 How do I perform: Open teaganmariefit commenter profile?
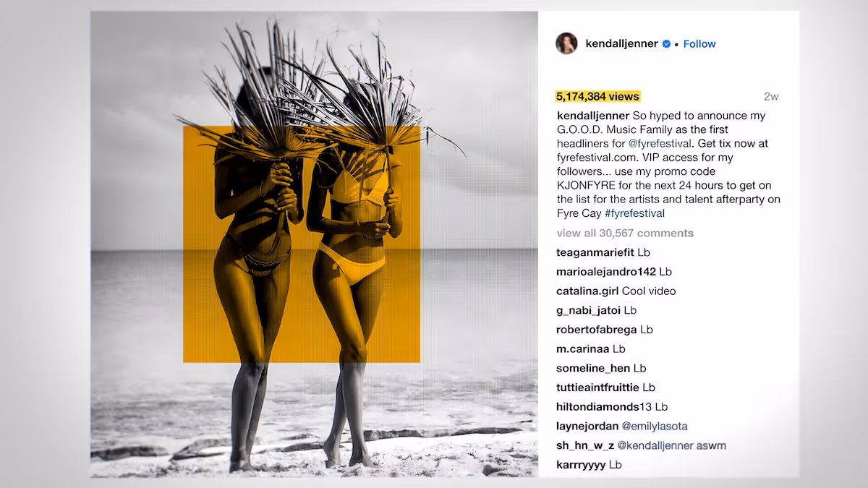point(595,252)
